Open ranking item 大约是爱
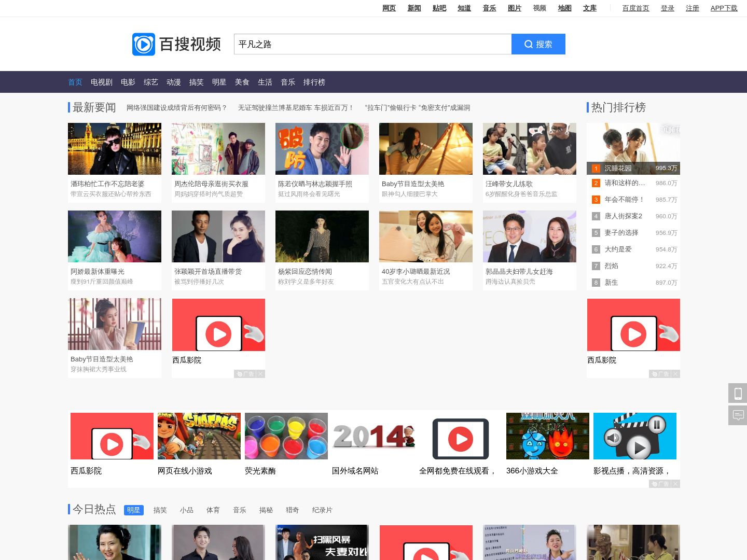The image size is (747, 560). pos(618,249)
